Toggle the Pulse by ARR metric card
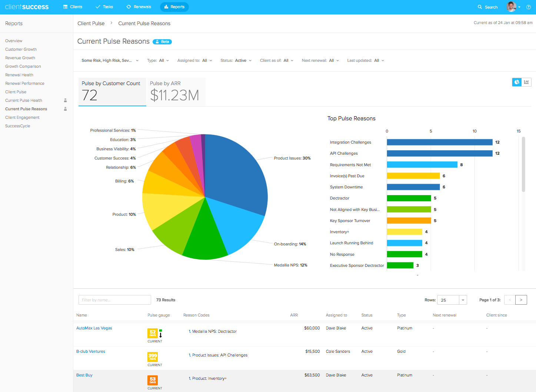Image resolution: width=536 pixels, height=392 pixels. click(176, 91)
